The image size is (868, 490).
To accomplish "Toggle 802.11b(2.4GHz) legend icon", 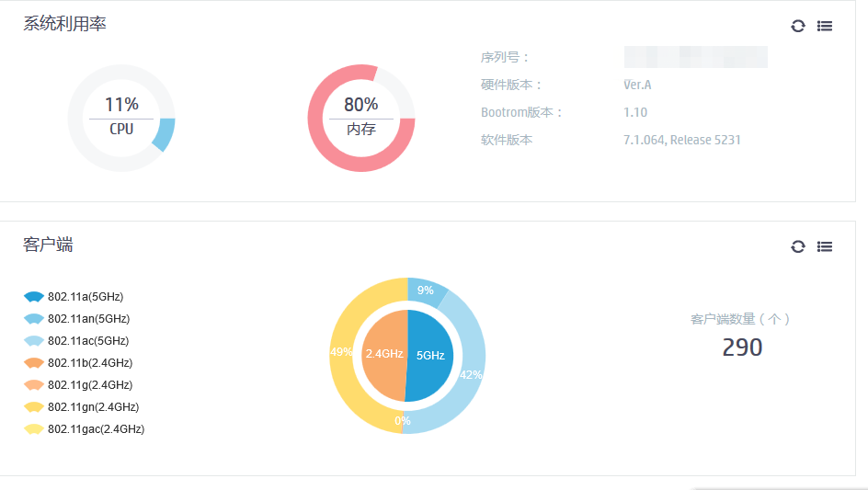I will tap(34, 363).
